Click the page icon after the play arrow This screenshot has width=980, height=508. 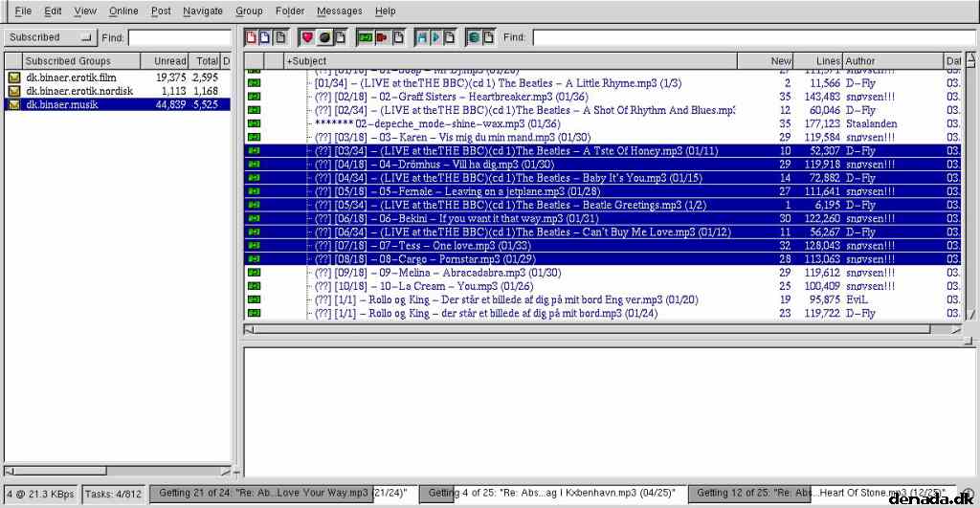click(449, 37)
